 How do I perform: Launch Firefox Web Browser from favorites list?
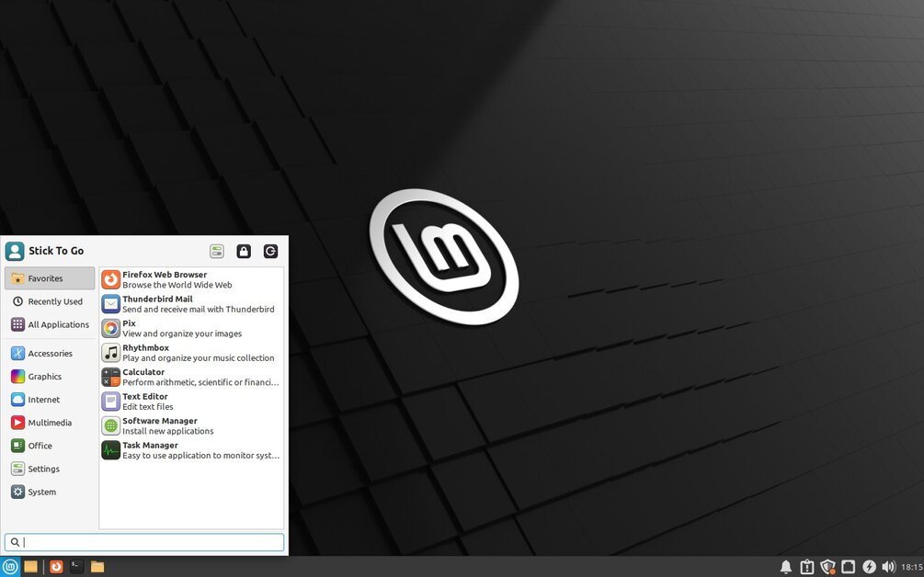click(191, 279)
